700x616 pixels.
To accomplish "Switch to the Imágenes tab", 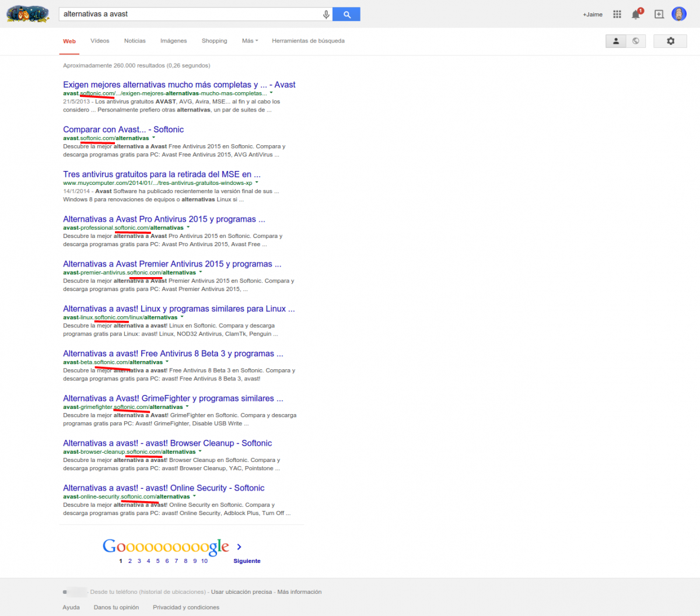I will point(173,41).
